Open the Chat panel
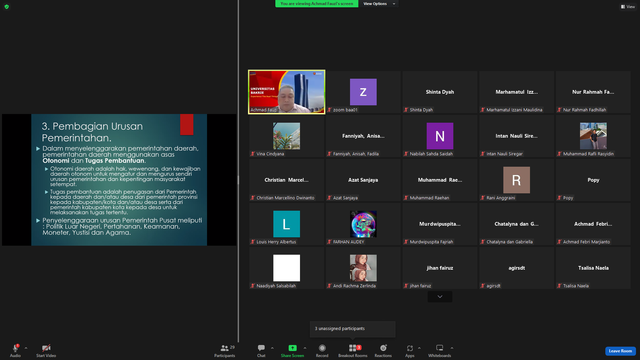 click(x=261, y=350)
